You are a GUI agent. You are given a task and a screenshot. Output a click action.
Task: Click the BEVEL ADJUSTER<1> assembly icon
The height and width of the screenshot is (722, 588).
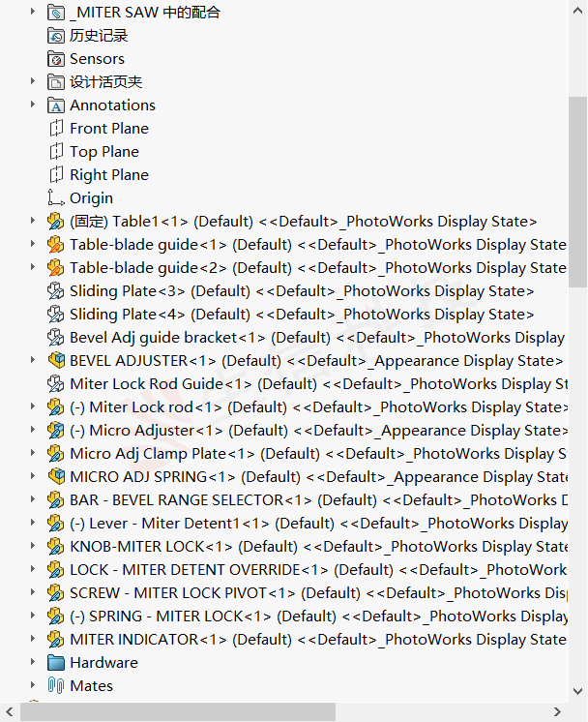(56, 361)
